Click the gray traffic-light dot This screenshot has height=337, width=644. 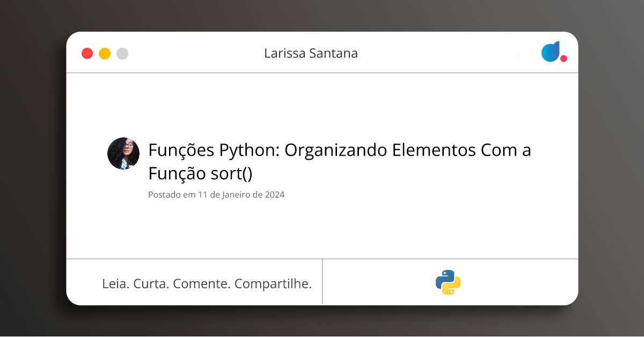tap(122, 53)
